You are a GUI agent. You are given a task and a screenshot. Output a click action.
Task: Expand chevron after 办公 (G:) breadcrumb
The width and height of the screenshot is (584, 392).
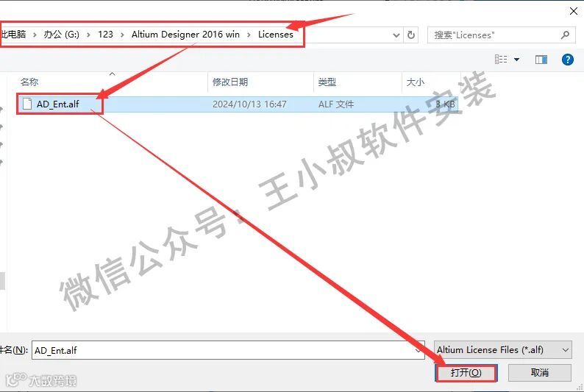(88, 35)
